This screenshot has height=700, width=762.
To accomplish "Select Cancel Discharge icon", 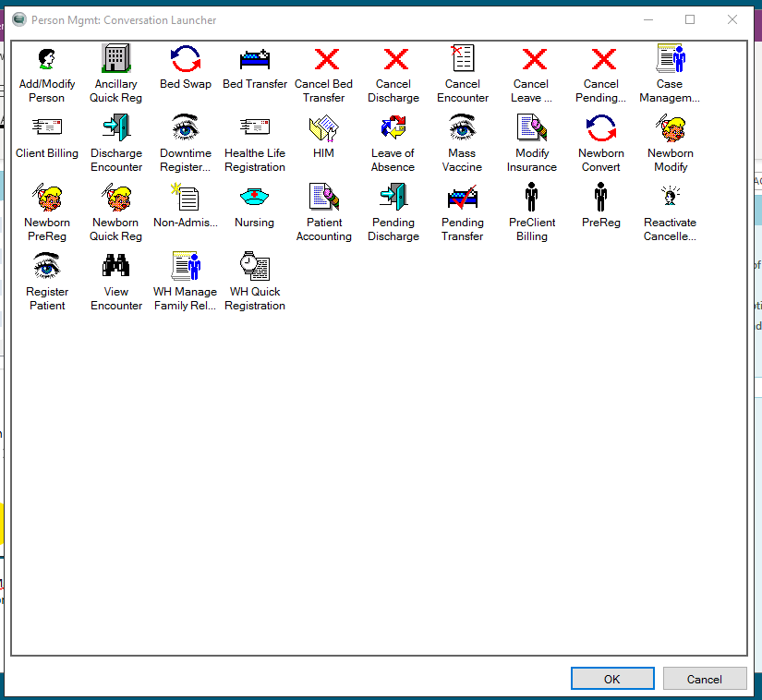I will (393, 60).
